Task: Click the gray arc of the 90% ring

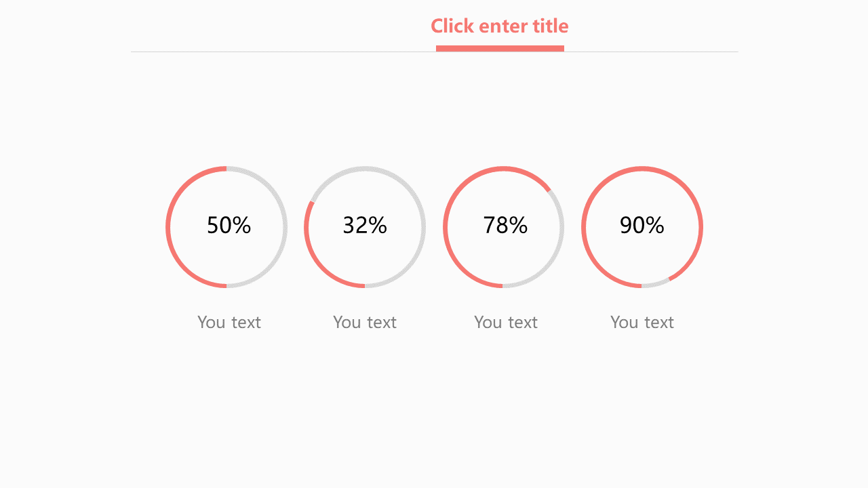Action: tap(656, 284)
